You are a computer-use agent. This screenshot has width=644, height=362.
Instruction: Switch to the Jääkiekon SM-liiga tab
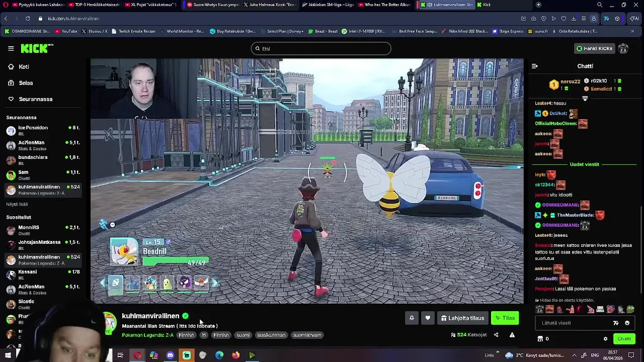click(x=329, y=5)
